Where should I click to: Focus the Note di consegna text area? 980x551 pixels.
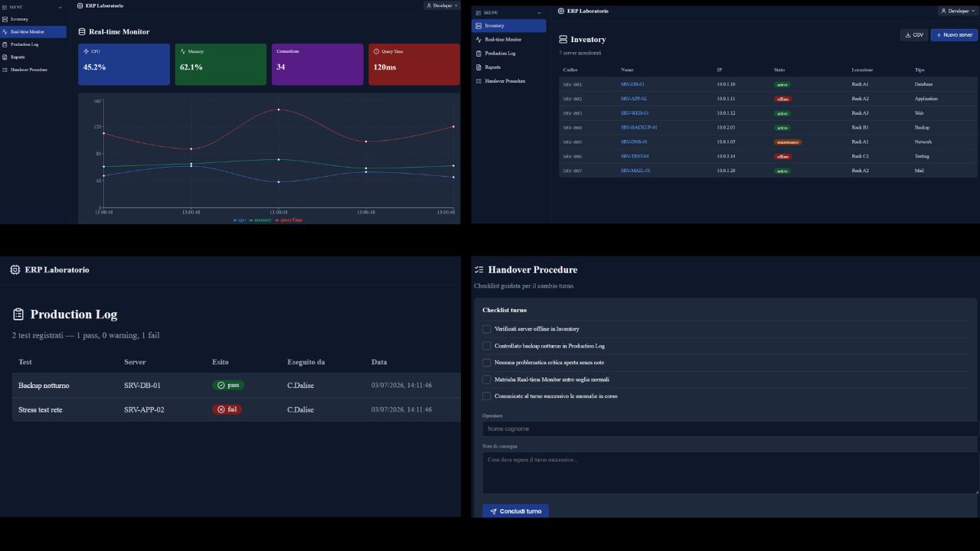730,472
